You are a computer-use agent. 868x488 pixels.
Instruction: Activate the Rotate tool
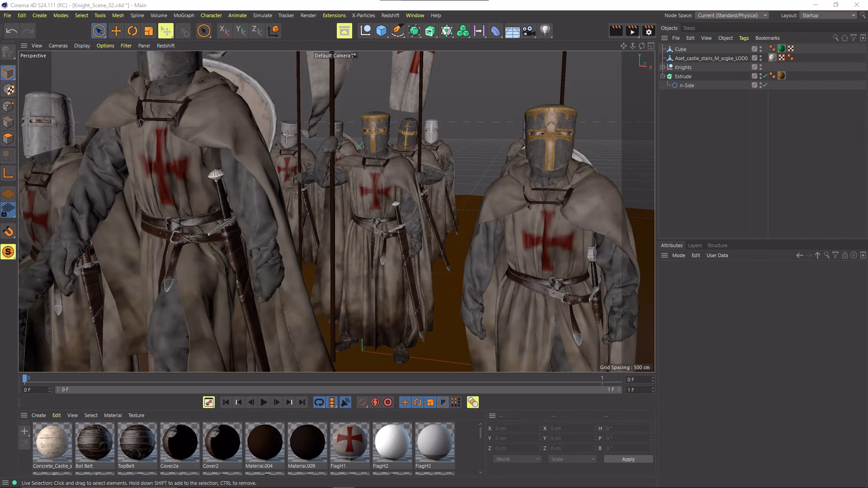tap(132, 31)
